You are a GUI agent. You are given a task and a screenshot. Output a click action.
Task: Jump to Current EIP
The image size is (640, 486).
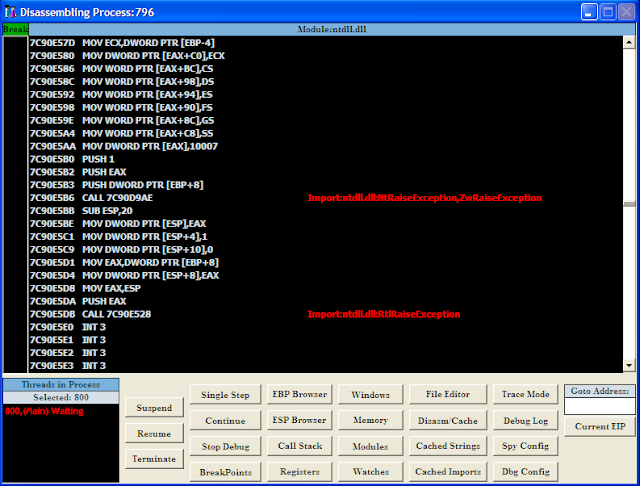600,426
